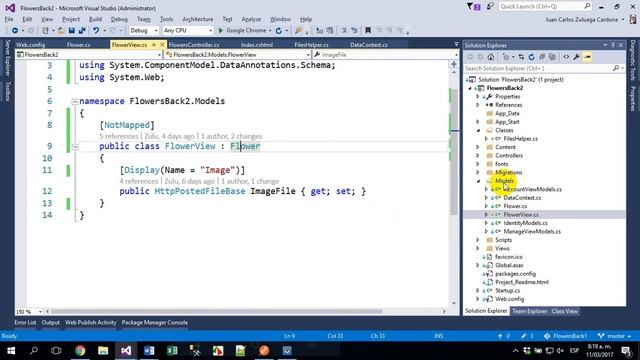Open File Explorer from the taskbar
The width and height of the screenshot is (640, 360).
103,350
